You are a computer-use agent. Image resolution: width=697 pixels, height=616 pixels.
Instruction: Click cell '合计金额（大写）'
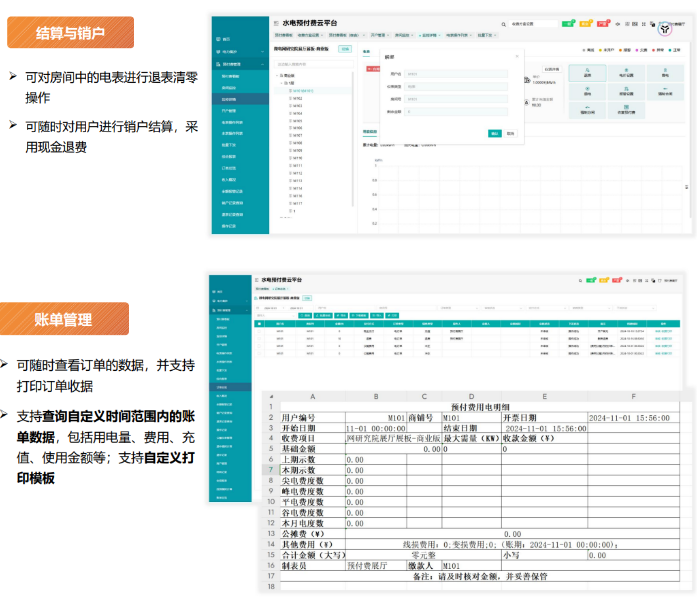[x=313, y=555]
